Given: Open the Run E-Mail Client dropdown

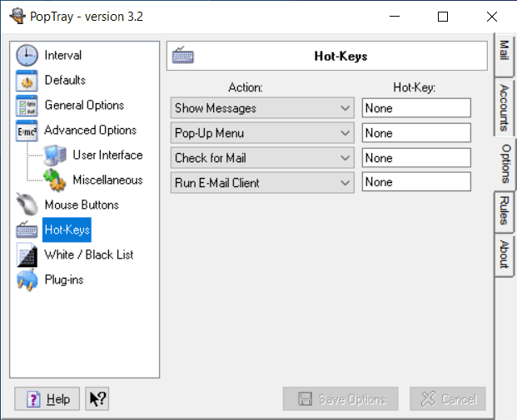Looking at the screenshot, I should coord(346,182).
